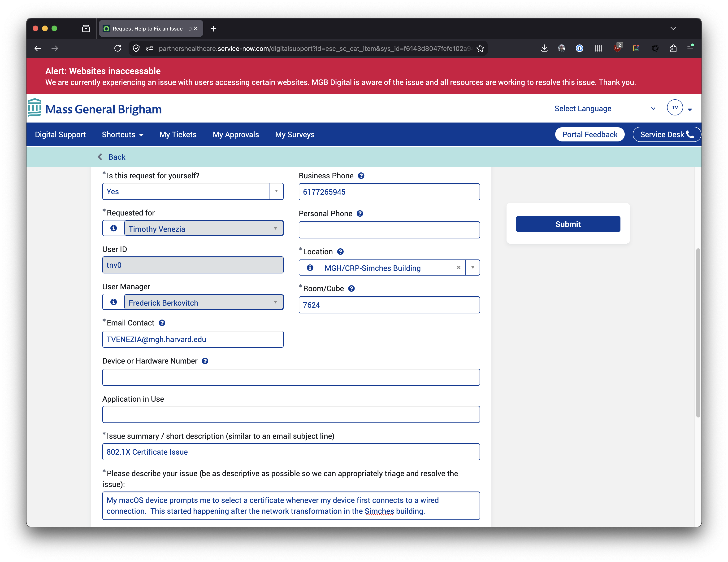The image size is (728, 562).
Task: Go to Digital Support home
Action: pos(60,134)
